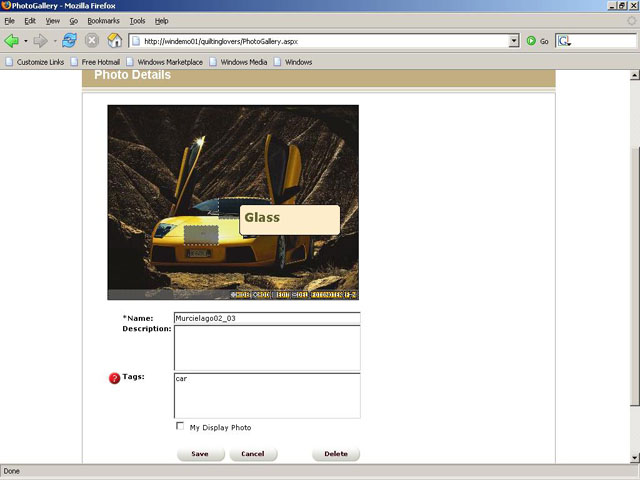Screen dimensions: 640x480
Task: Click the Glass tag tooltip label
Action: (289, 220)
